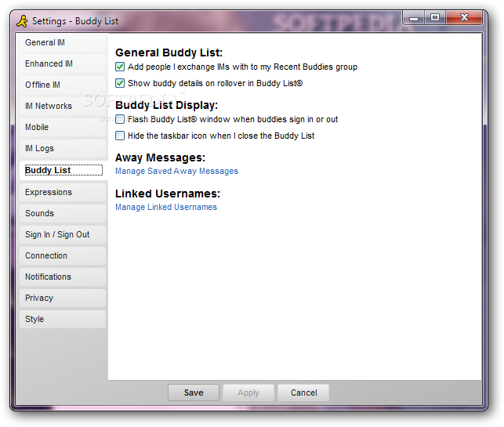Select the Offline IM tab
Viewport: 504px width, 427px height.
coord(63,85)
